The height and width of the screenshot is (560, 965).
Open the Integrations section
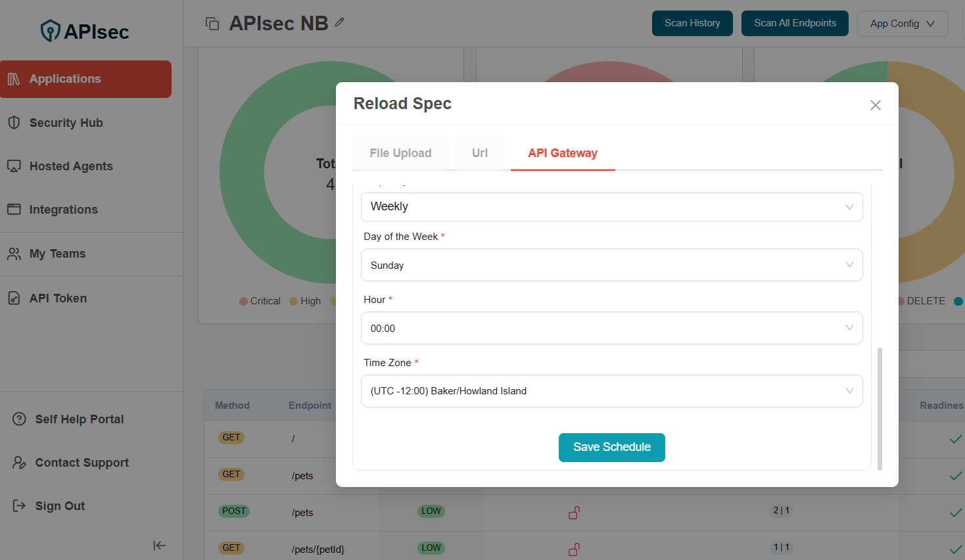pos(64,209)
